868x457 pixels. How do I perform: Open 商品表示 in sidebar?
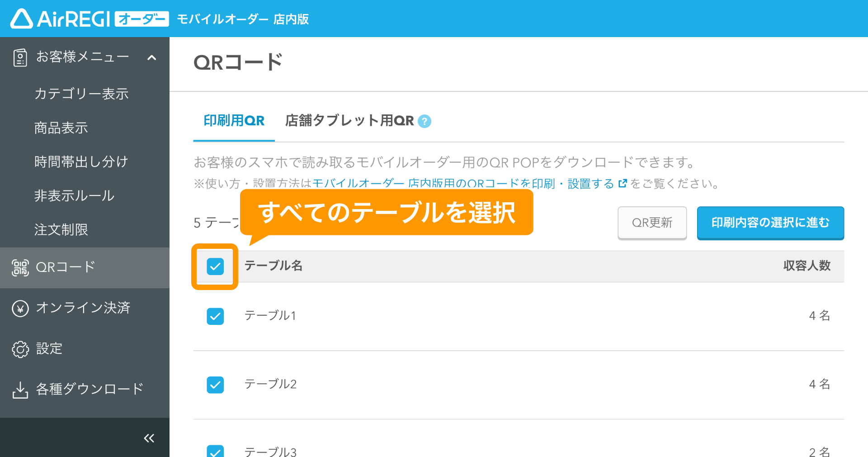[x=61, y=128]
